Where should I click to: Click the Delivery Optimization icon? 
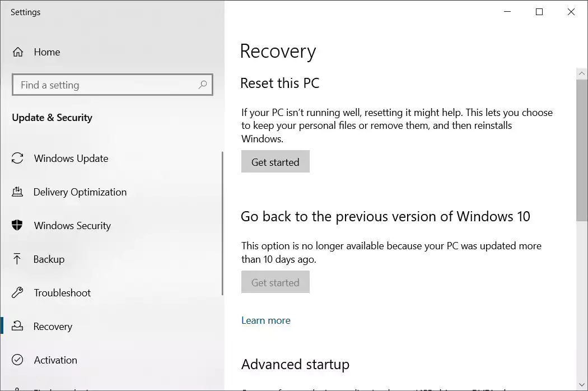[17, 192]
